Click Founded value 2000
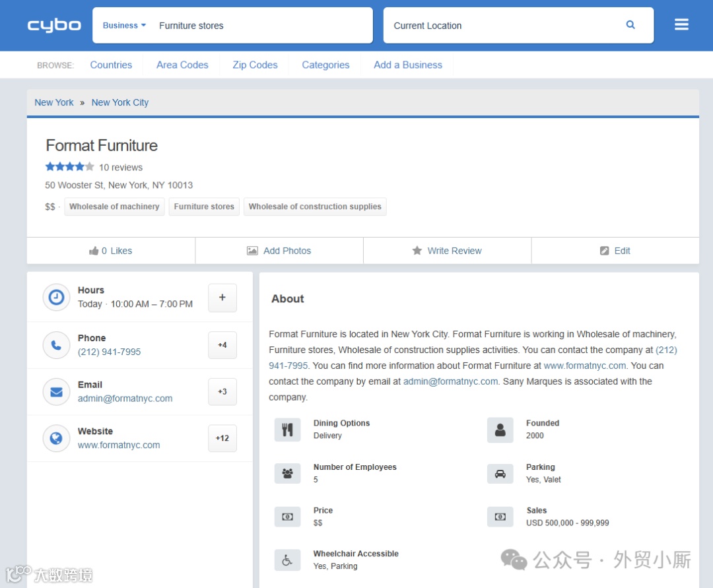The image size is (713, 588). pos(535,436)
